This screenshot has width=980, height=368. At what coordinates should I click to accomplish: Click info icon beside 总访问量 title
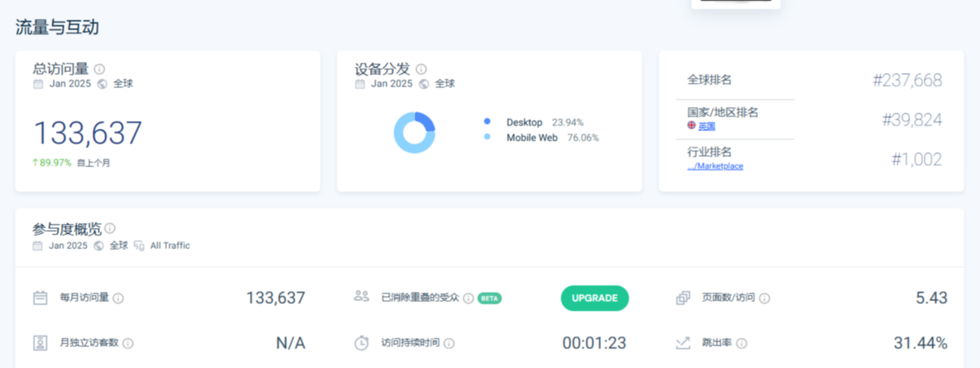(99, 69)
